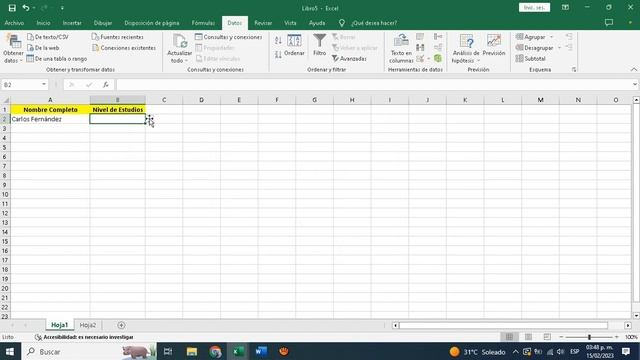Switch to Page Layout view
The image size is (640, 360).
[x=528, y=337]
